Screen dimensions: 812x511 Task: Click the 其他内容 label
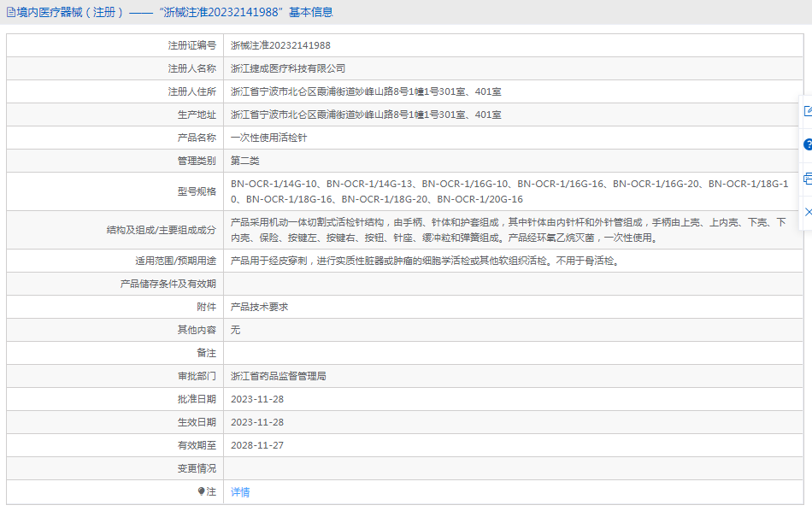pos(197,330)
